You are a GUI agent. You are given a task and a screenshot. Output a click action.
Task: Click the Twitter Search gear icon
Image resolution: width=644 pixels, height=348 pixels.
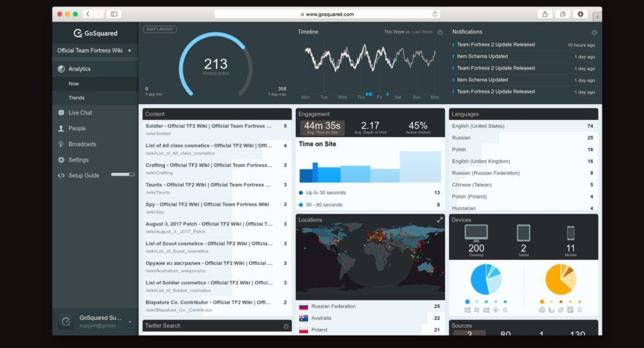tap(286, 326)
